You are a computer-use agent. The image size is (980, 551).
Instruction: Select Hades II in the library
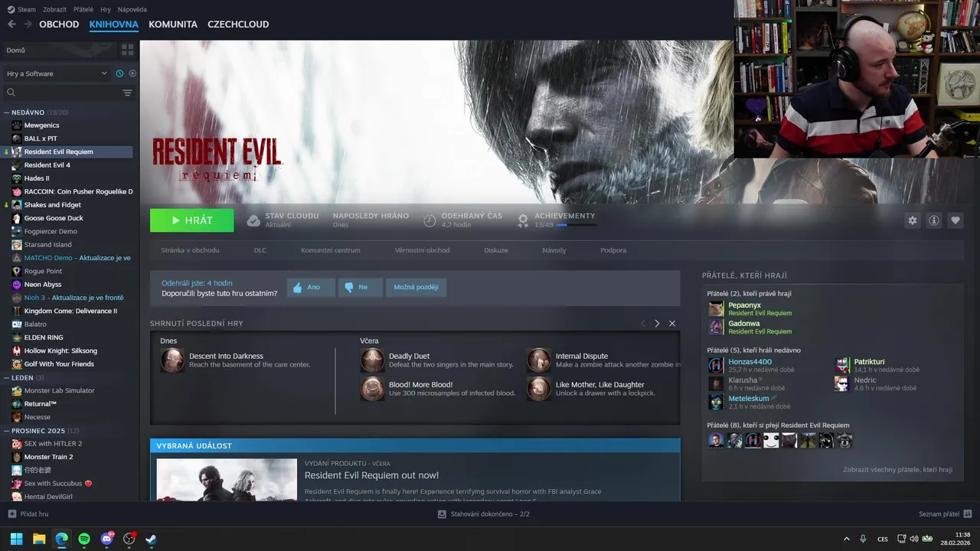point(37,178)
